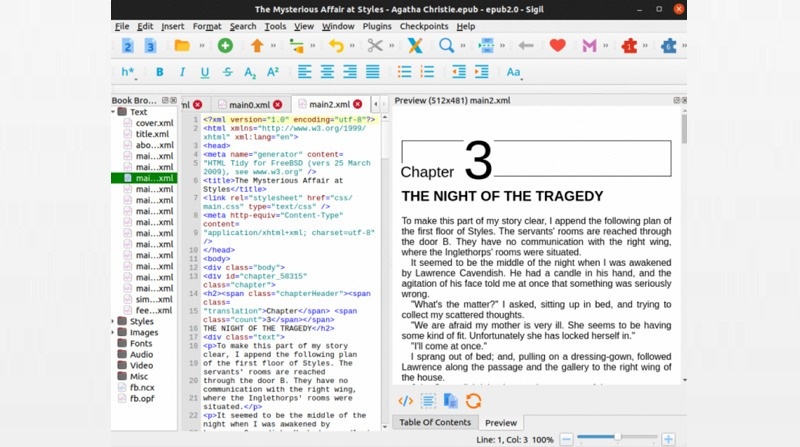The height and width of the screenshot is (447, 800).
Task: Expand toolbar overflow after the magnifier icon
Action: [x=463, y=46]
